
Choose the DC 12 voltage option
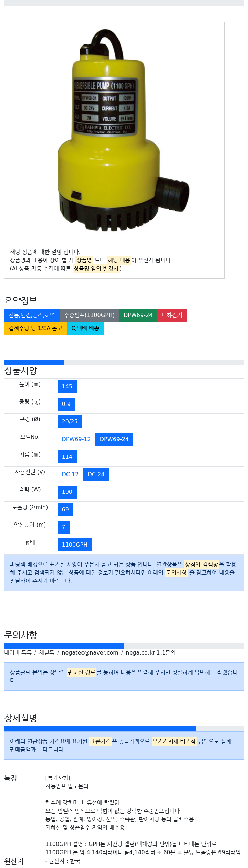(x=70, y=475)
